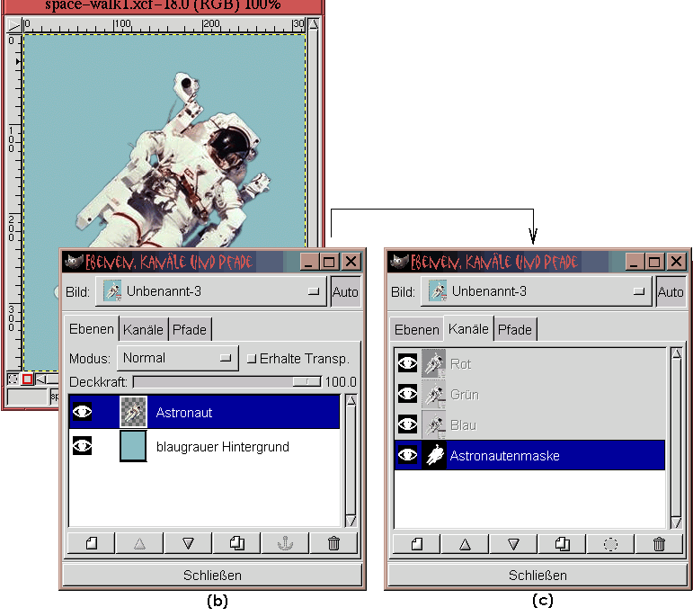
Task: Create a new layer in Ebenen dialog
Action: point(90,543)
